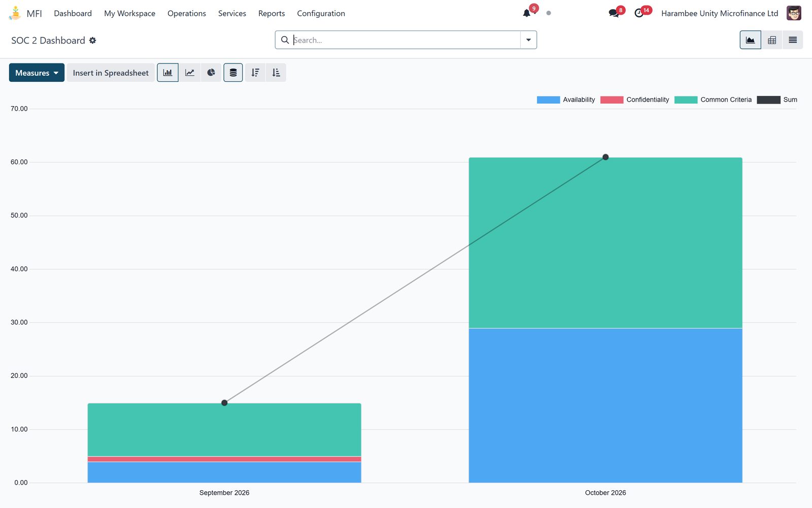Click the October 2026 Availability bar segment
The height and width of the screenshot is (508, 812).
(605, 405)
